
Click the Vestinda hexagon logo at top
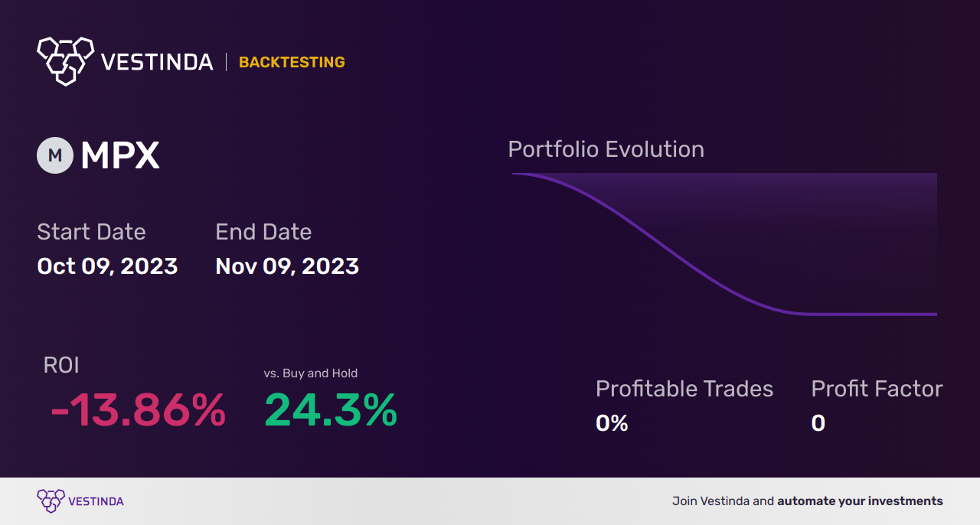coord(65,60)
